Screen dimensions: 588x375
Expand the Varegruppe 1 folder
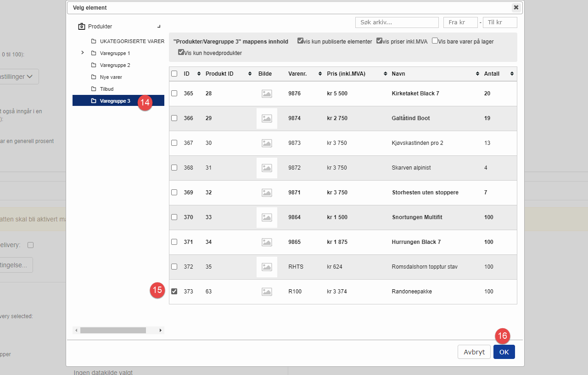pos(83,53)
